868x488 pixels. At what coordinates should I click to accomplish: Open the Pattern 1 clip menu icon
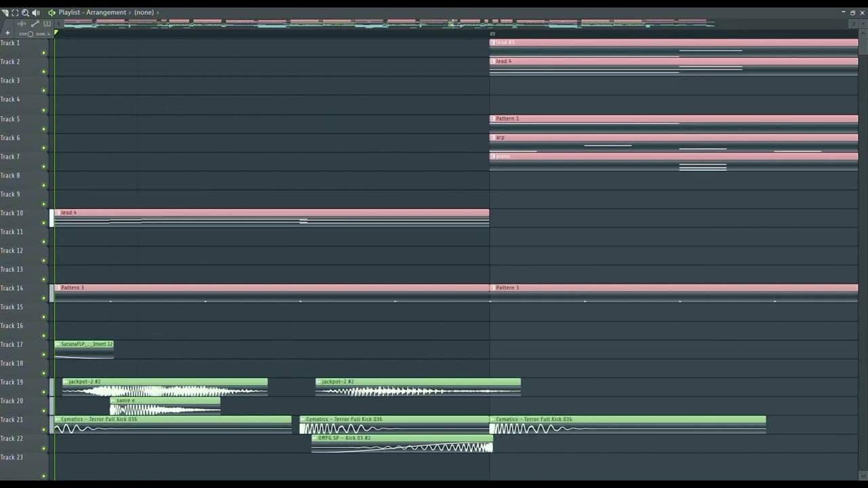tap(492, 119)
